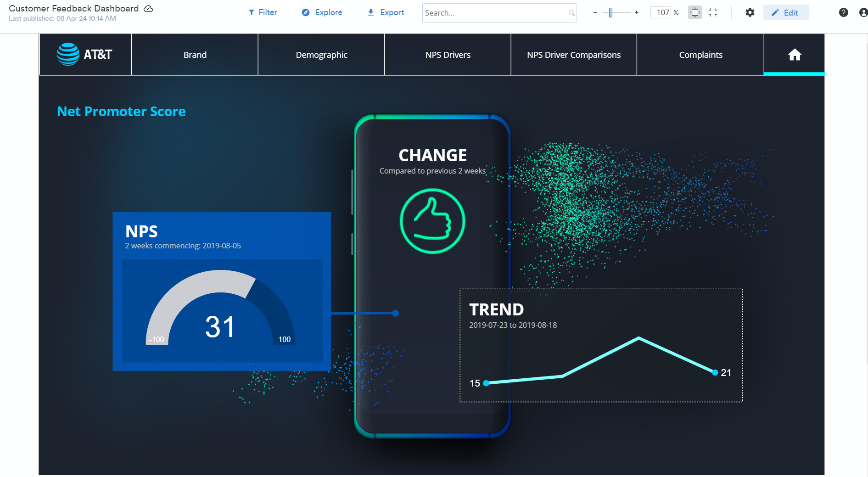Screen dimensions: 868x477
Task: Click the Net Promoter Score heading
Action: coord(121,112)
